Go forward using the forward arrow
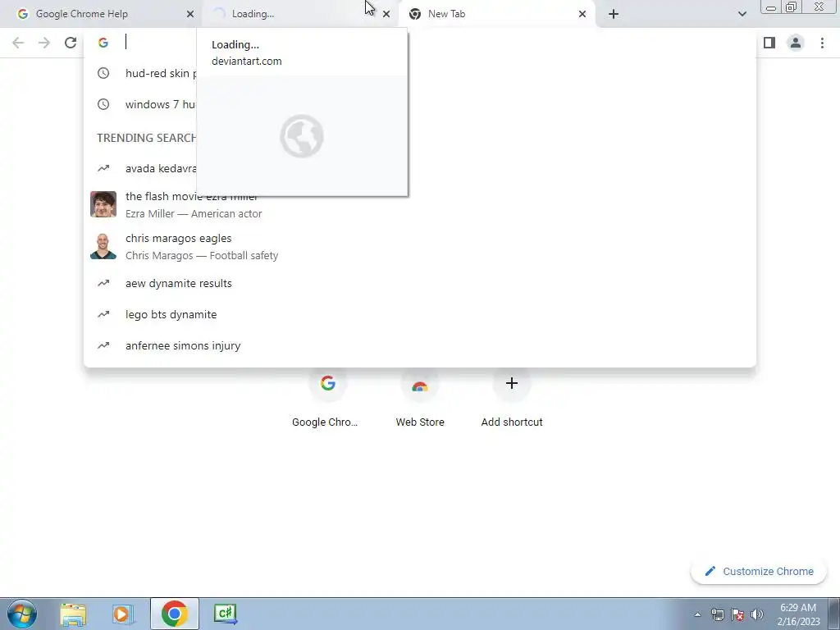The width and height of the screenshot is (840, 630). point(44,43)
